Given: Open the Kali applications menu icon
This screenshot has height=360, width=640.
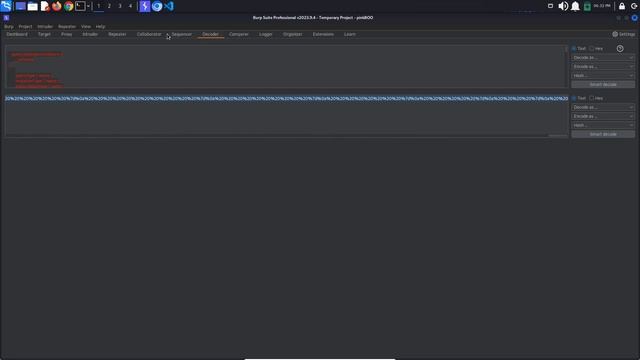Looking at the screenshot, I should coord(6,6).
